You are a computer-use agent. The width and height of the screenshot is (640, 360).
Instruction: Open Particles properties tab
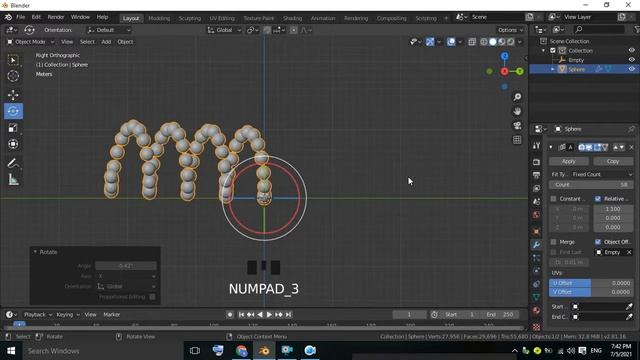(536, 258)
